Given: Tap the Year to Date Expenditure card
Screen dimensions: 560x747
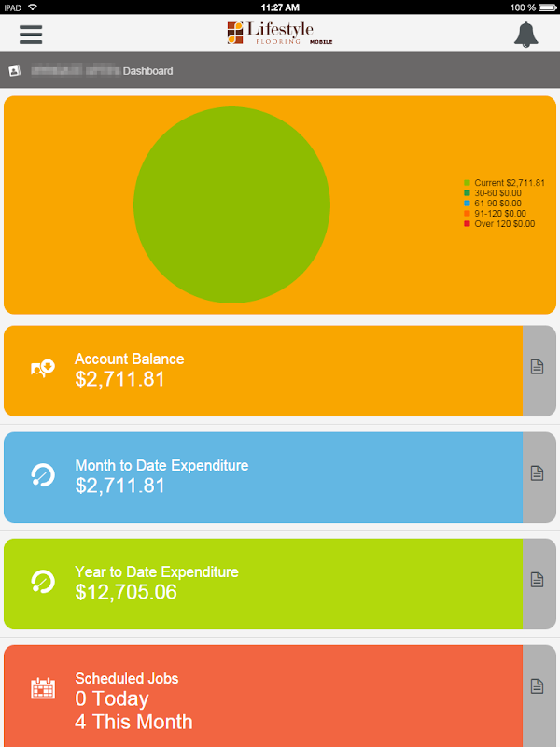Looking at the screenshot, I should point(261,583).
